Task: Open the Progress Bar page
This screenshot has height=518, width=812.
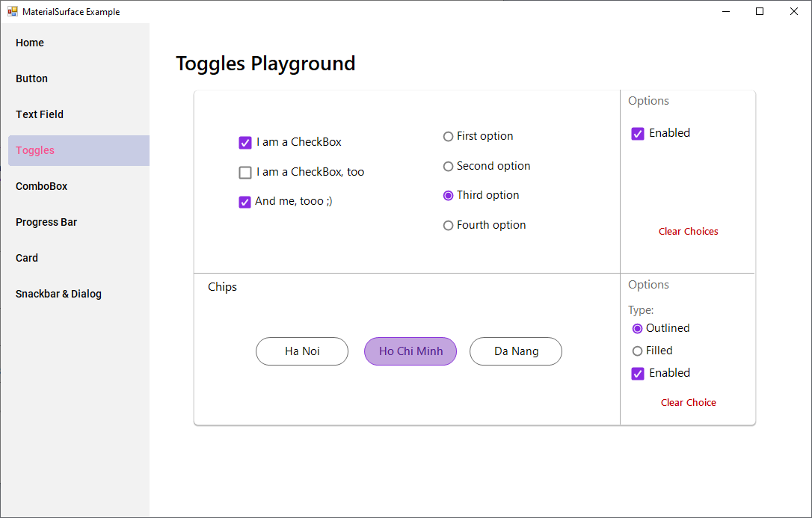Action: click(x=46, y=222)
